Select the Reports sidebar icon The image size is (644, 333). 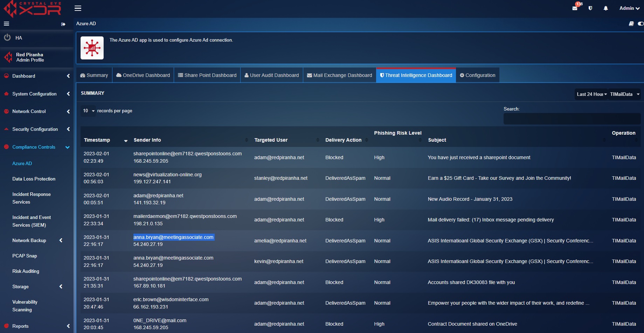[x=6, y=326]
